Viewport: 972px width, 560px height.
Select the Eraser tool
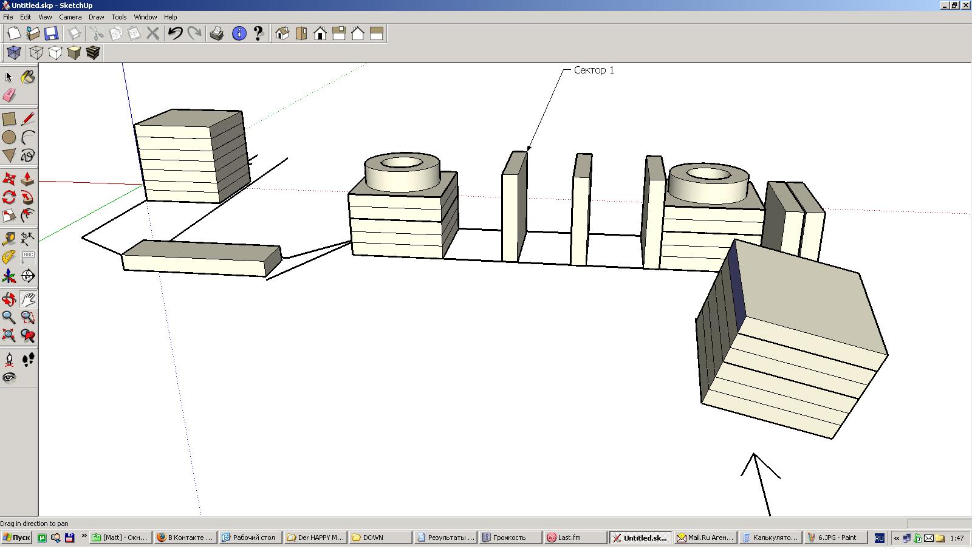[x=9, y=95]
